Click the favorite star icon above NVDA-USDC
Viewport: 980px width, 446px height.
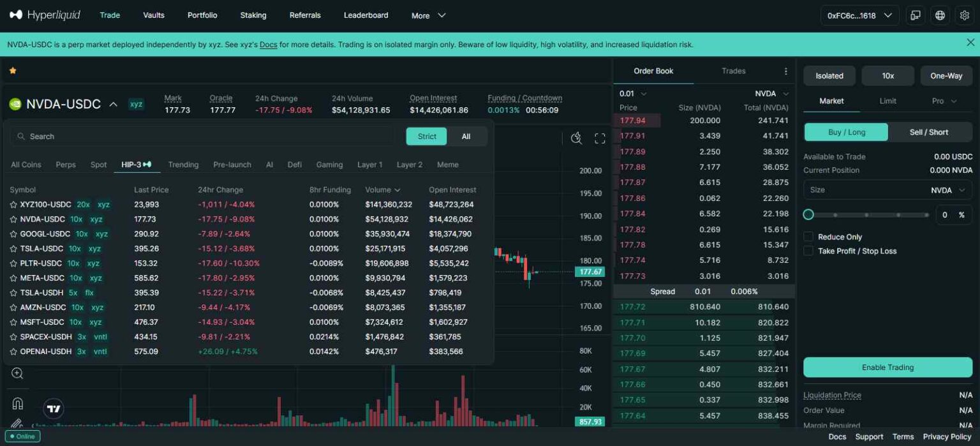click(13, 71)
